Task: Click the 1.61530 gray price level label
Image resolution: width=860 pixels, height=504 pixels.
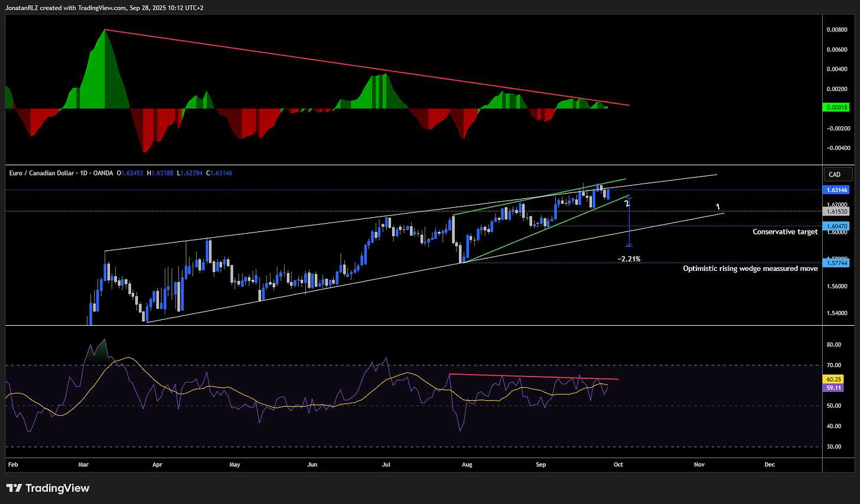Action: pyautogui.click(x=837, y=211)
